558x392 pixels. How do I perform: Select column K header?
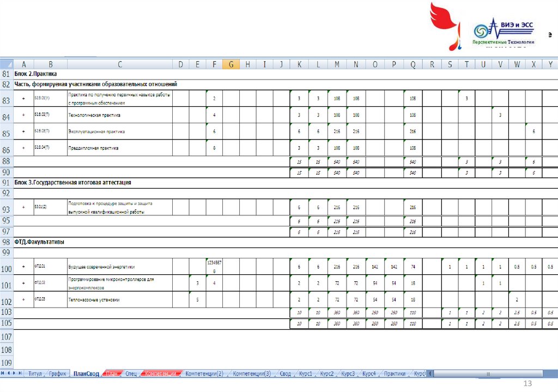tap(299, 64)
